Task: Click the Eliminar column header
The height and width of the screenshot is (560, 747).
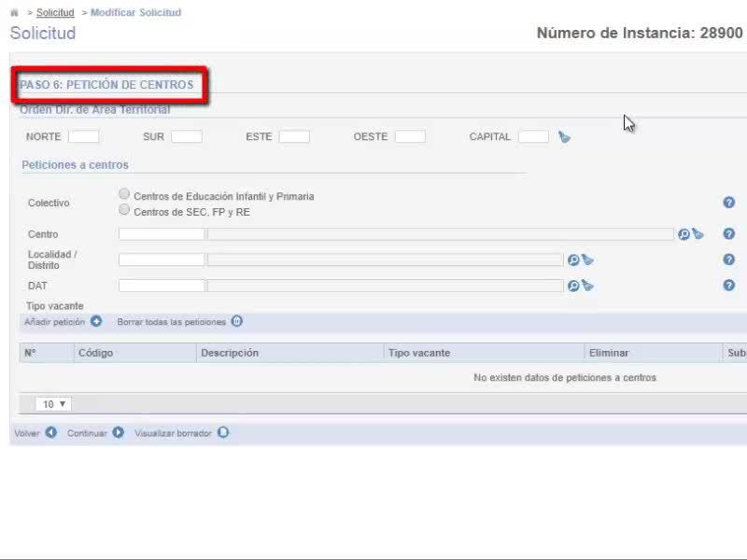Action: coord(653,353)
